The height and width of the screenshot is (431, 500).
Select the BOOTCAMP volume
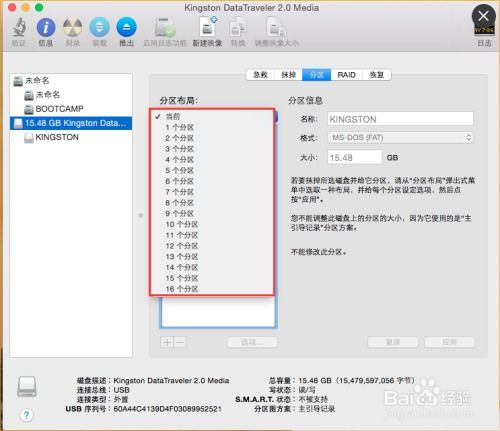click(x=71, y=109)
